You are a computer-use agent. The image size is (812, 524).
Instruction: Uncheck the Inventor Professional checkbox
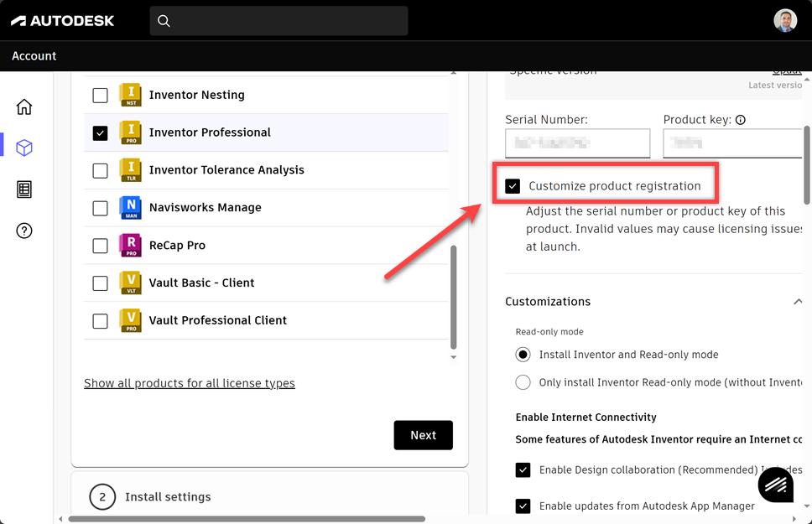[x=101, y=132]
